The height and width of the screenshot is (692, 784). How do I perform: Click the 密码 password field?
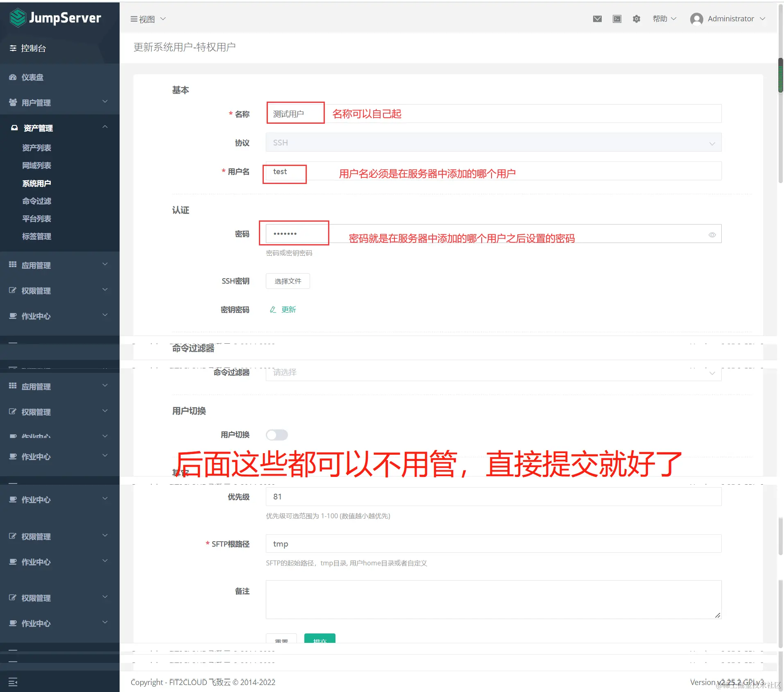pos(494,234)
